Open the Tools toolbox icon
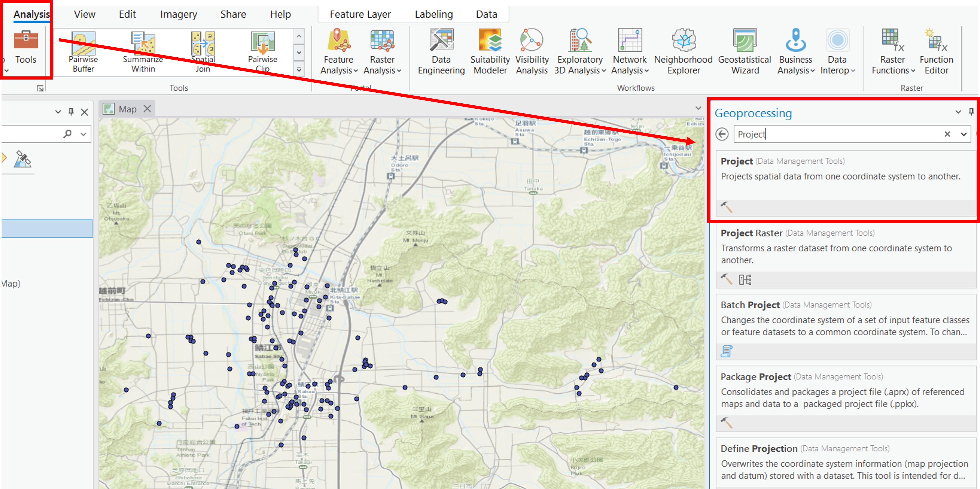Viewport: 980px width, 489px height. (x=26, y=47)
